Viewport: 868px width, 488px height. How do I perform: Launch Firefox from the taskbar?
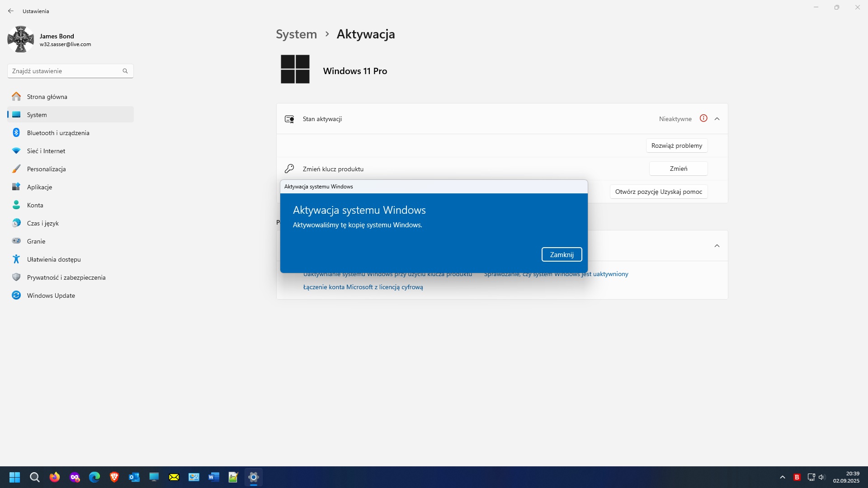tap(55, 477)
